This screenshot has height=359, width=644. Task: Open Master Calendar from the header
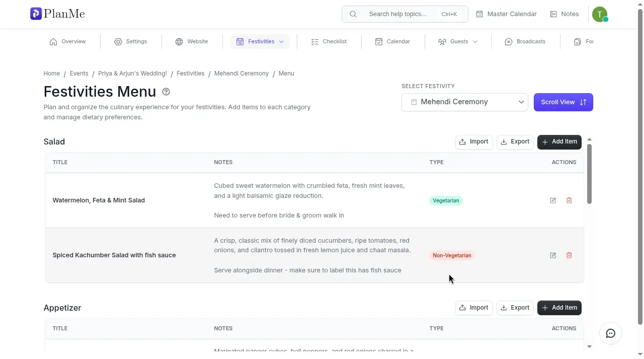507,14
